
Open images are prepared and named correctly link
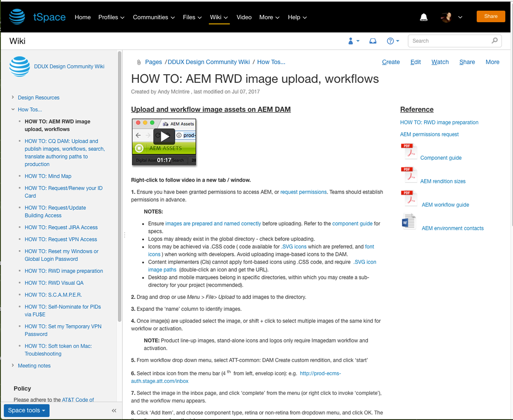pos(213,223)
